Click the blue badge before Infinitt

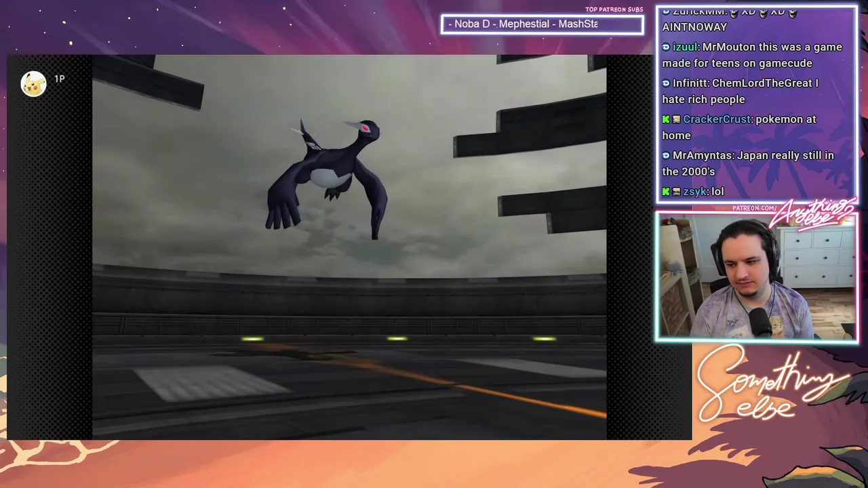point(666,83)
